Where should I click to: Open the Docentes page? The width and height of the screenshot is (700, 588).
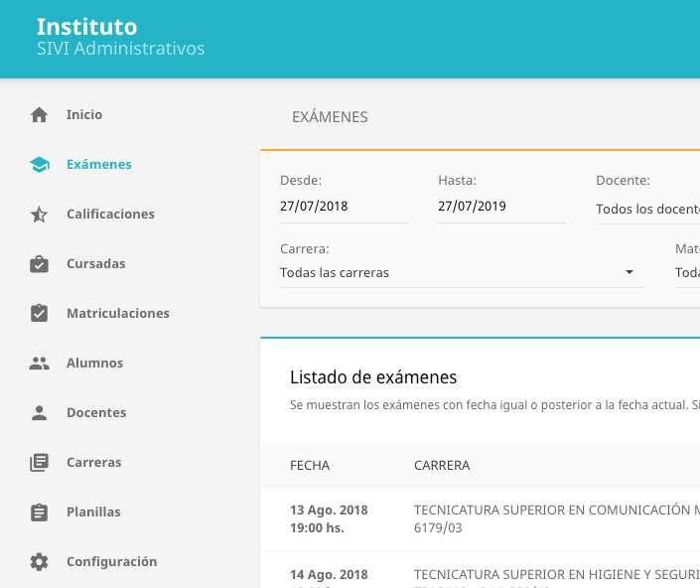(x=96, y=412)
